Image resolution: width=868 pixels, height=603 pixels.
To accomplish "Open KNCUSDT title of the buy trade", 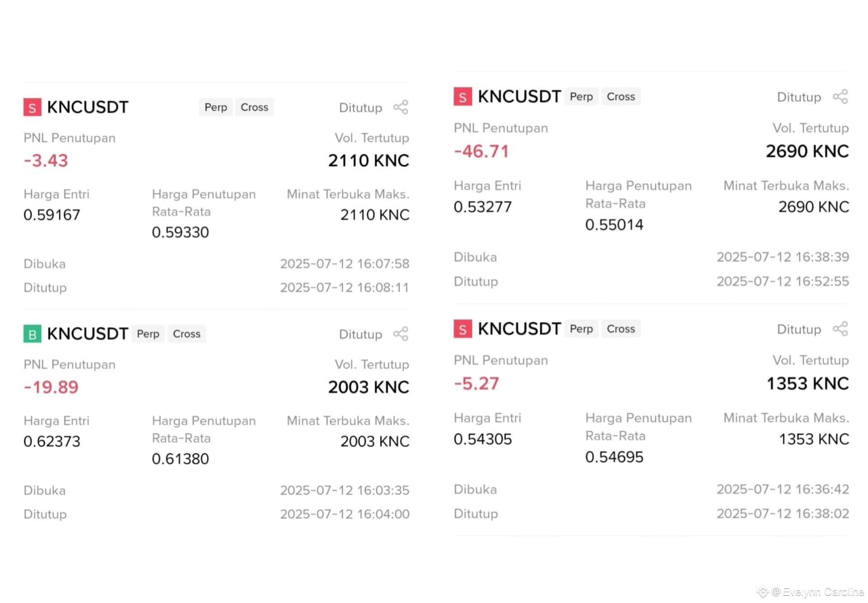I will (88, 334).
